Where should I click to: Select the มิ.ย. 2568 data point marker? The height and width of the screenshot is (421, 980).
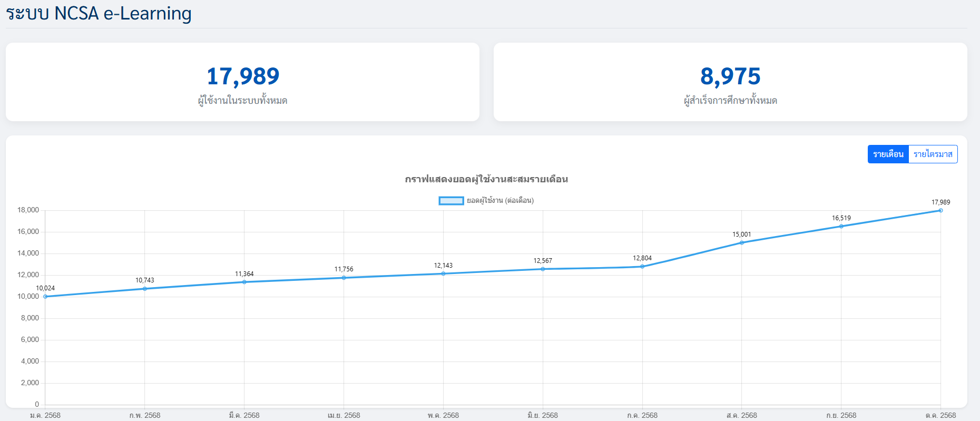click(543, 269)
